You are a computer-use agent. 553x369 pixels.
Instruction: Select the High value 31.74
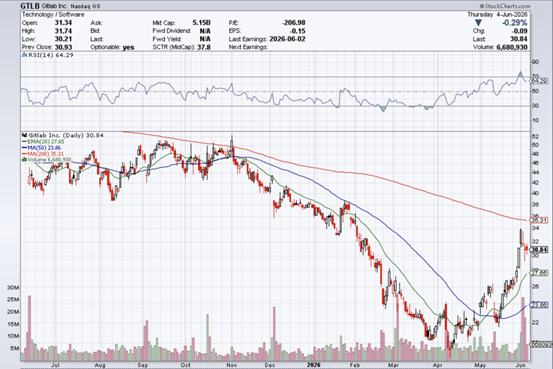click(63, 31)
